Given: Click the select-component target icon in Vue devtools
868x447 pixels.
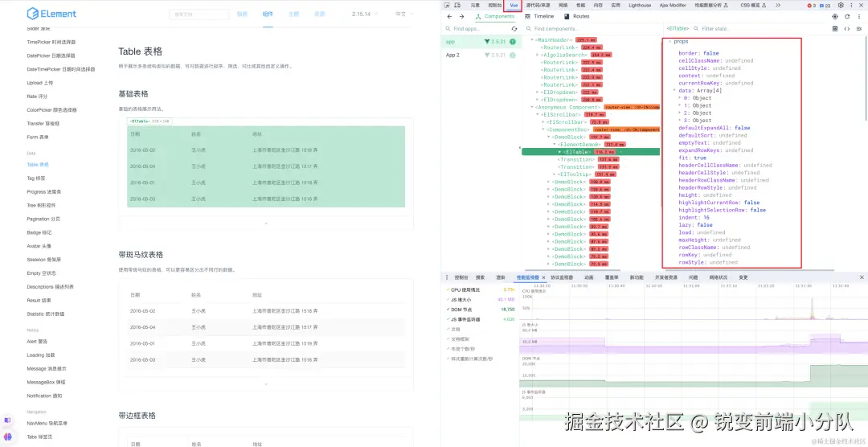Looking at the screenshot, I should click(835, 17).
